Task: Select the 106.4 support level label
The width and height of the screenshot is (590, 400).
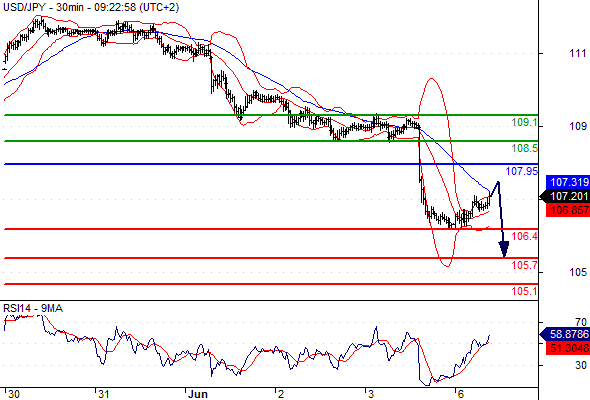Action: [x=525, y=236]
